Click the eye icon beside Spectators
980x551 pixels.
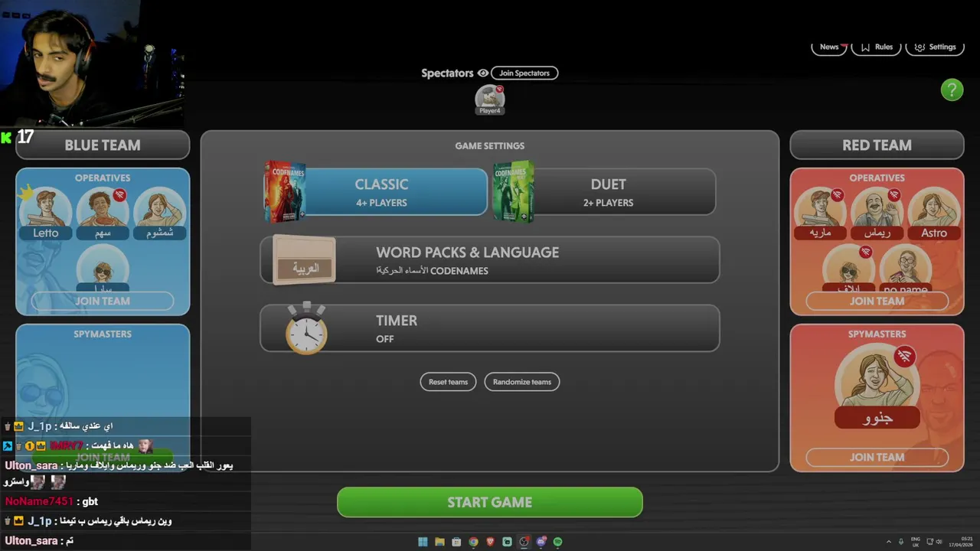point(482,73)
